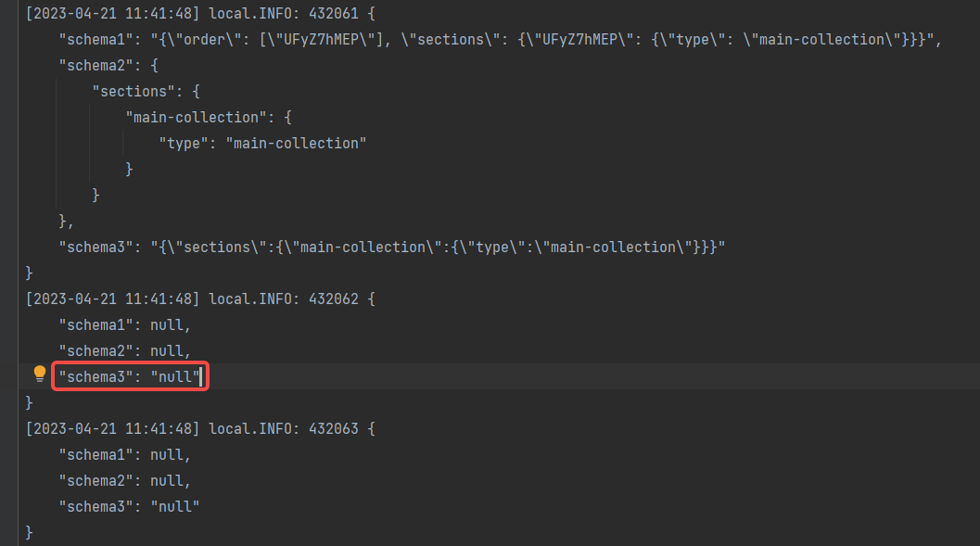Click the schema2 null value in the 432062 entry
This screenshot has width=980, height=546.
(167, 351)
